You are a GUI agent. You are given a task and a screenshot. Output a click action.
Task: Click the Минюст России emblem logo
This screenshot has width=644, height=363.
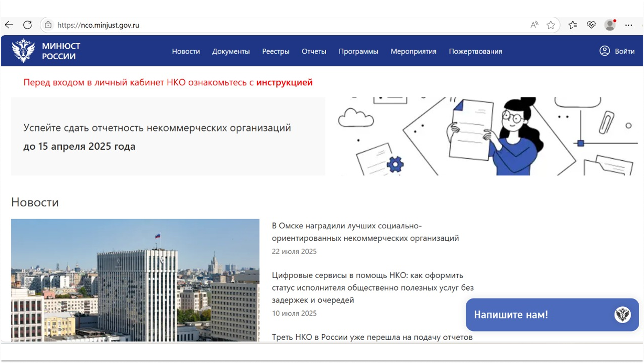[x=22, y=51]
